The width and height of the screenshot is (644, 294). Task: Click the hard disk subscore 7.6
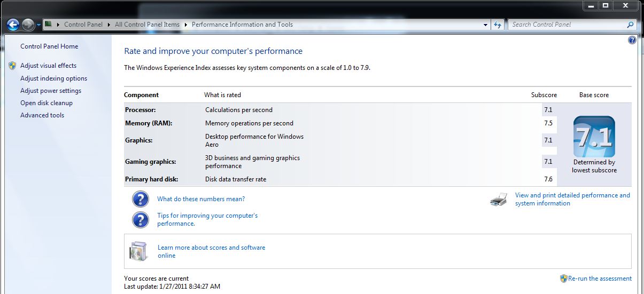[548, 179]
